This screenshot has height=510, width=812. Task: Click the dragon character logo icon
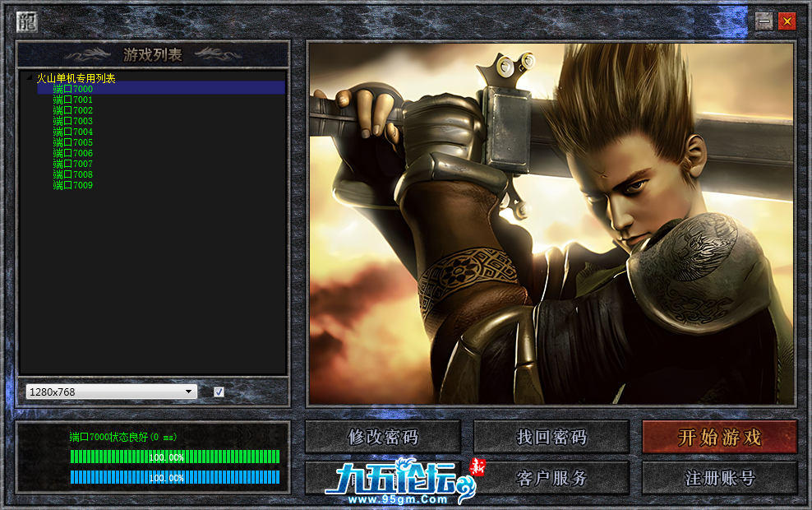tap(26, 22)
